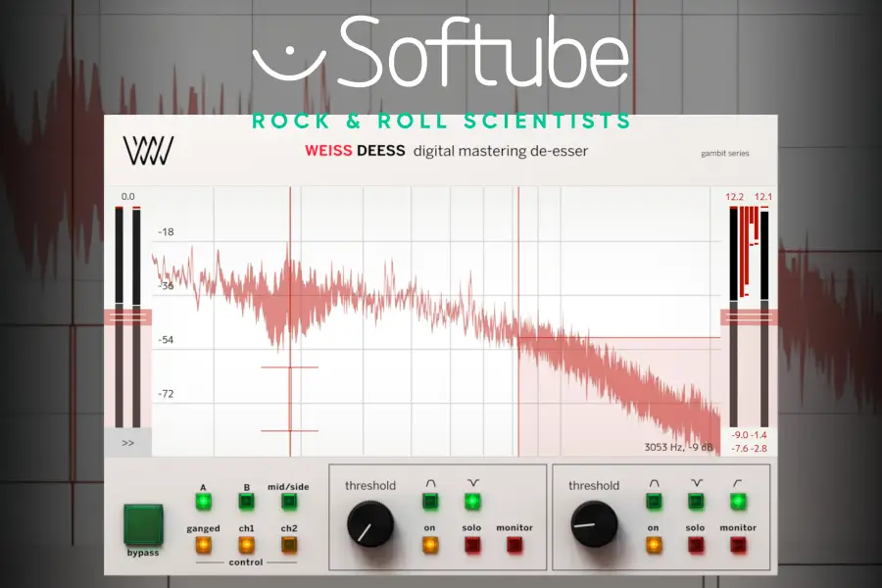Enable monitor on first band
This screenshot has width=882, height=588.
click(514, 545)
